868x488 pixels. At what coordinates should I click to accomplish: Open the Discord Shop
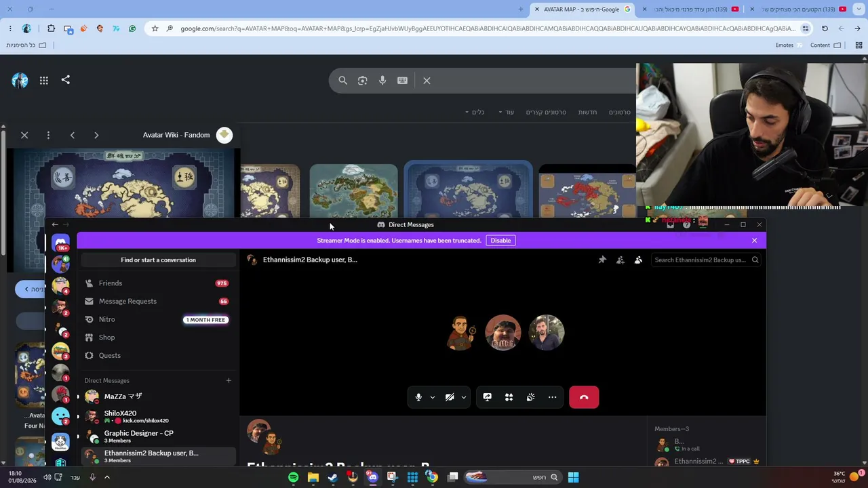tap(158, 338)
